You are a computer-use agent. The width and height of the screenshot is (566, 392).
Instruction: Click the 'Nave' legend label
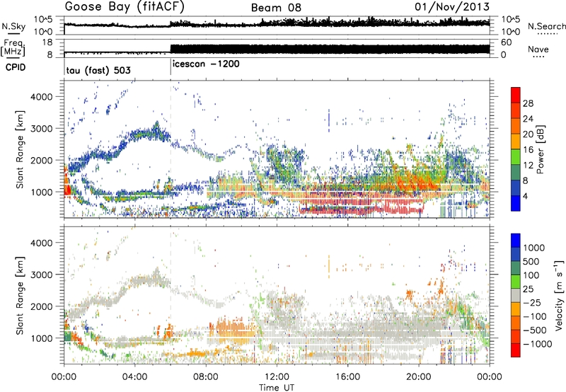(x=538, y=50)
